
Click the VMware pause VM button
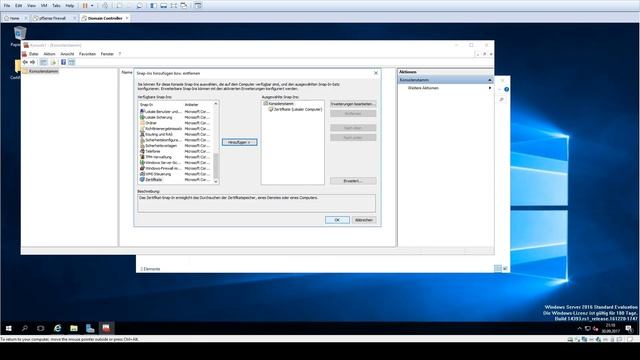[85, 6]
